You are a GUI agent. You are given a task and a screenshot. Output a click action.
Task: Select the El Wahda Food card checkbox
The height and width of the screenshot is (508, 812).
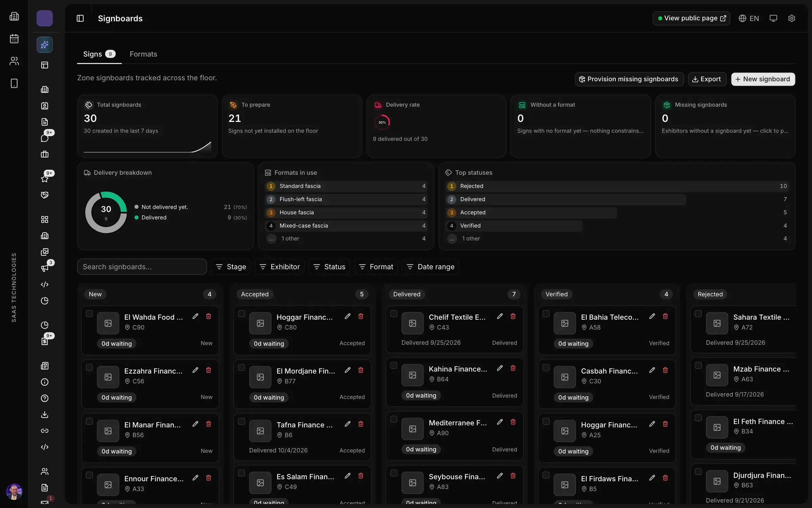click(x=89, y=314)
